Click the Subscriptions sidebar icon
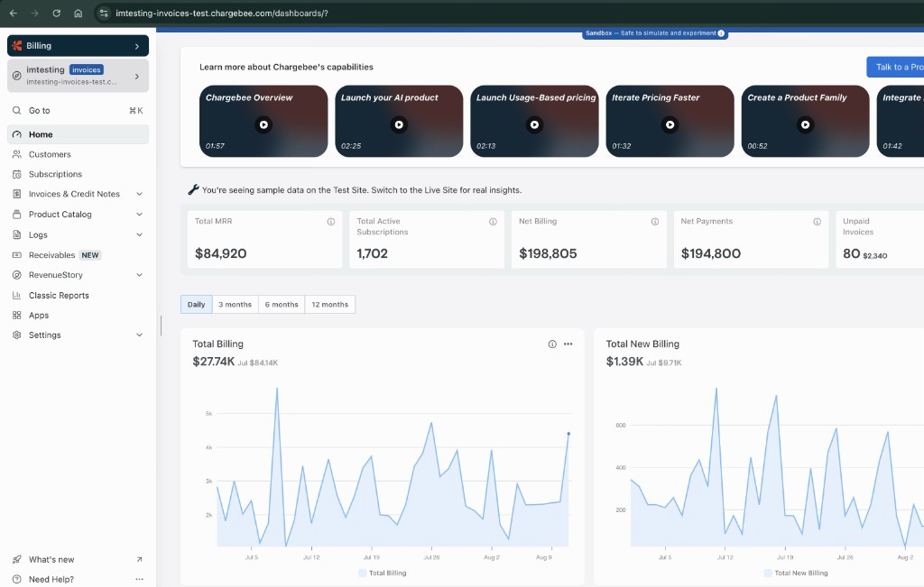Image resolution: width=924 pixels, height=587 pixels. [x=16, y=174]
